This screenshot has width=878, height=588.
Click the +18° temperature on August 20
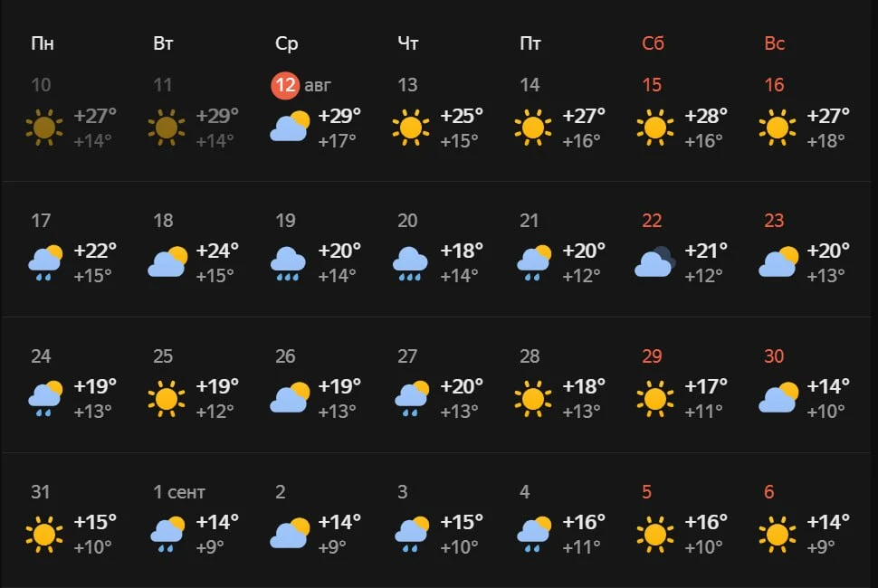(x=462, y=251)
